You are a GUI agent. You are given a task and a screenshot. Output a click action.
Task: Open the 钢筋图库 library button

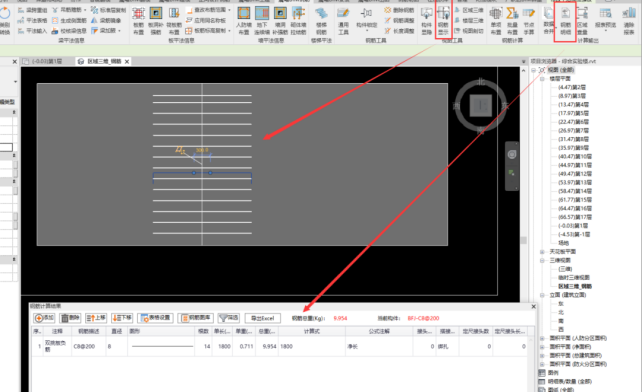196,318
